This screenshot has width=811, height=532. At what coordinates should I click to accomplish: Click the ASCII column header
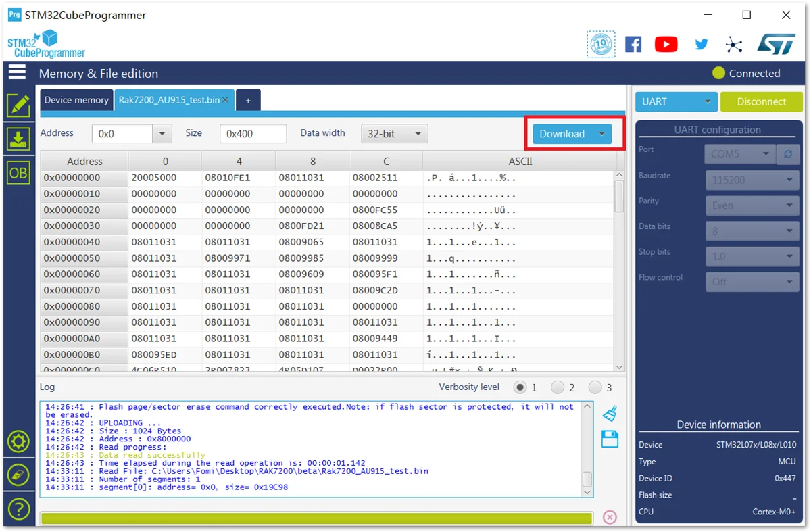point(520,161)
